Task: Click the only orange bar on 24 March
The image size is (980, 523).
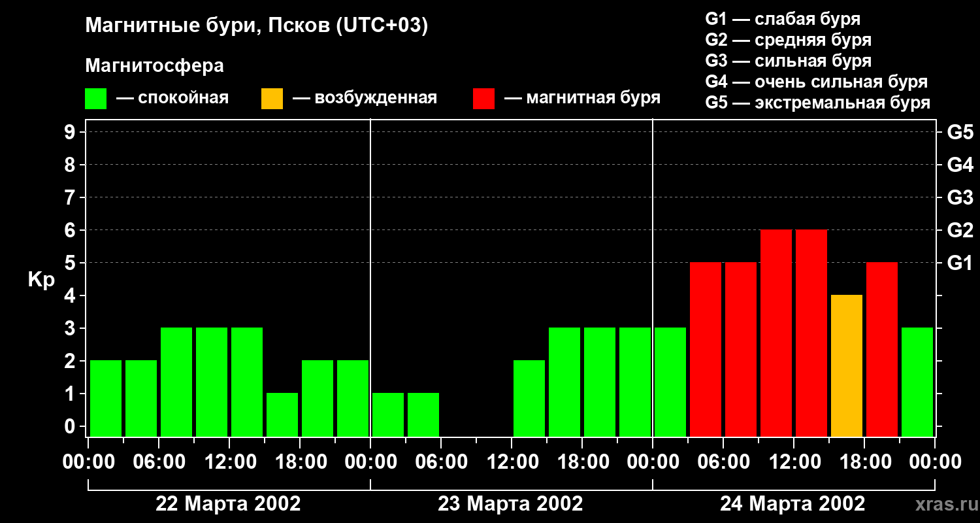Action: coord(847,365)
